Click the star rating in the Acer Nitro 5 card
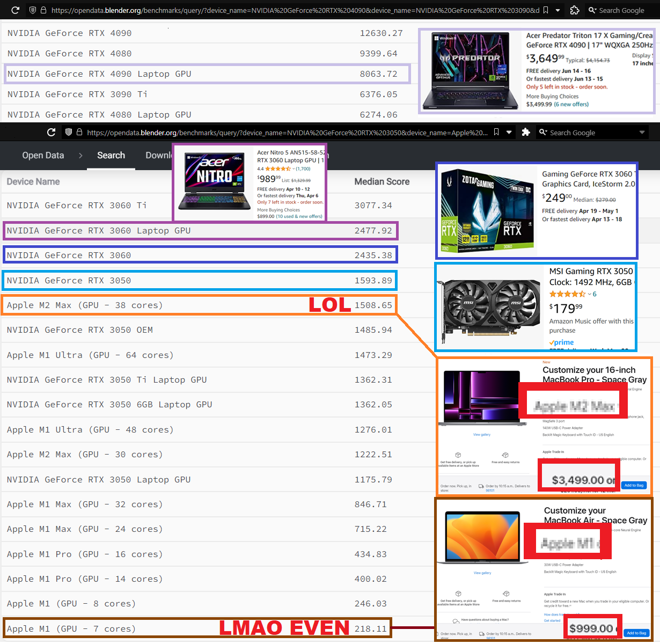Image resolution: width=660 pixels, height=644 pixels. (277, 169)
